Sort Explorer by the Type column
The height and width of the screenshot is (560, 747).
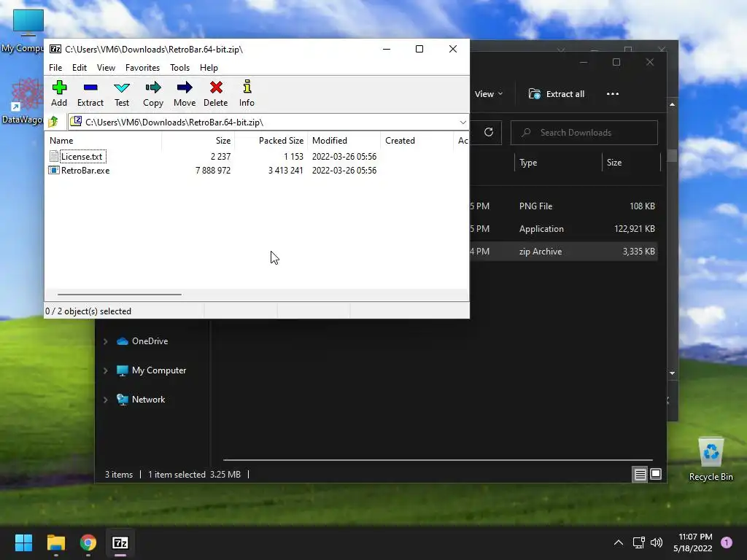pos(558,163)
